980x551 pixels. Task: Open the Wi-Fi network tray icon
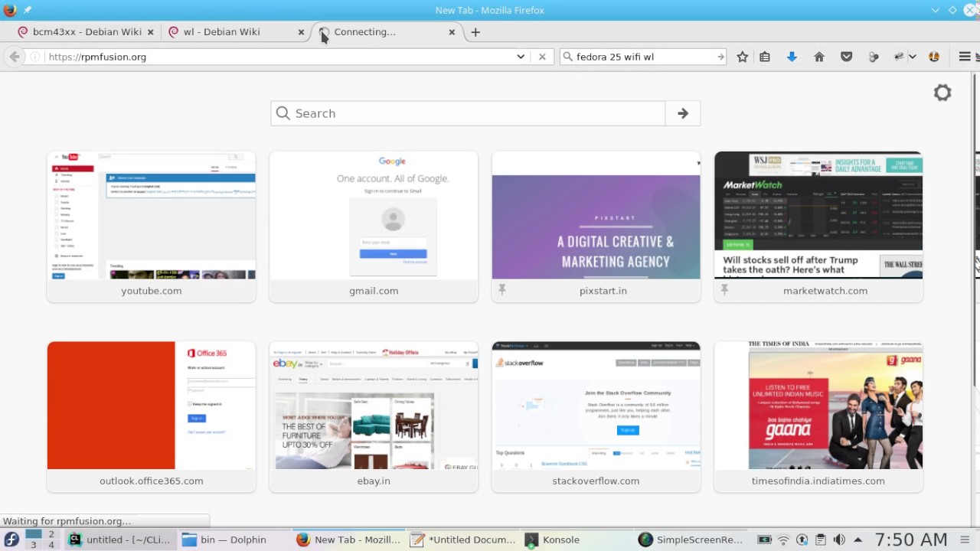point(783,540)
